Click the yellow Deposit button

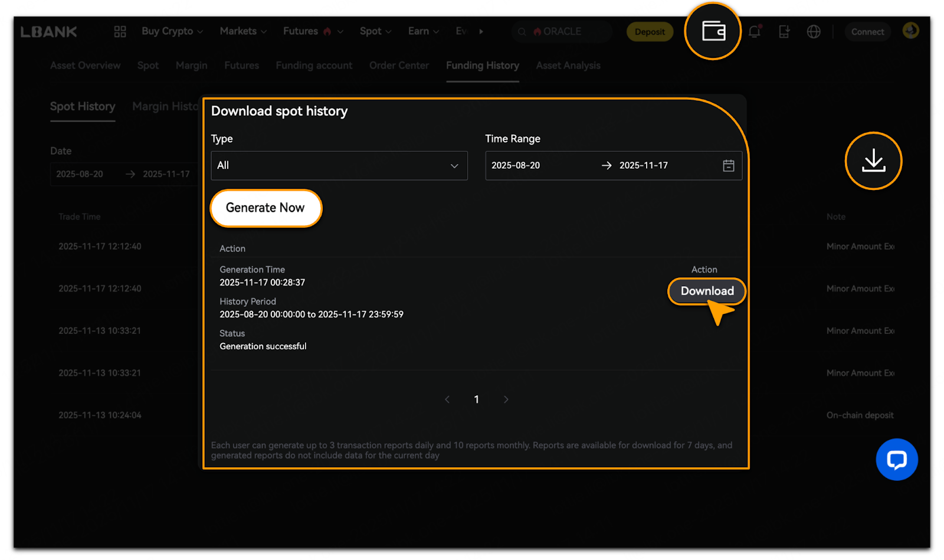(x=650, y=32)
